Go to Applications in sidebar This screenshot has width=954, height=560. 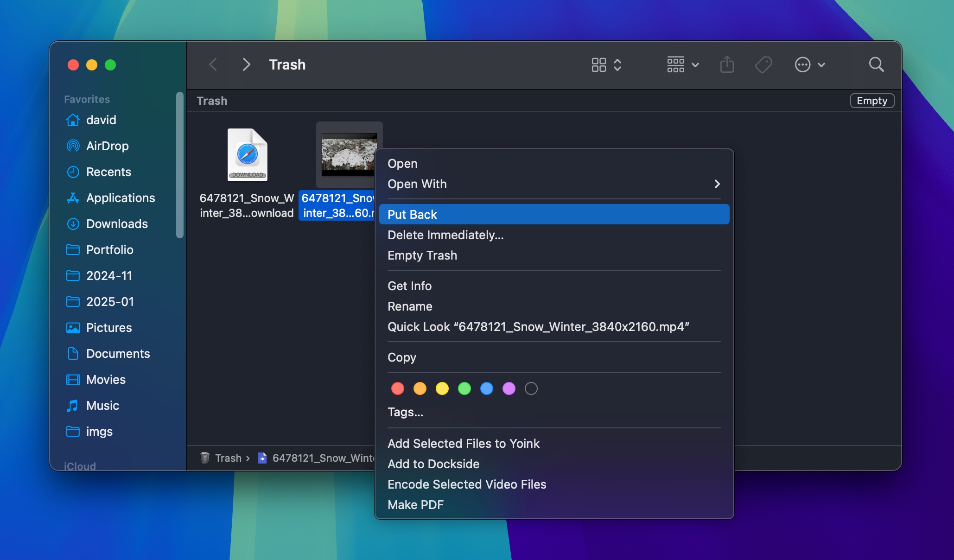(121, 198)
